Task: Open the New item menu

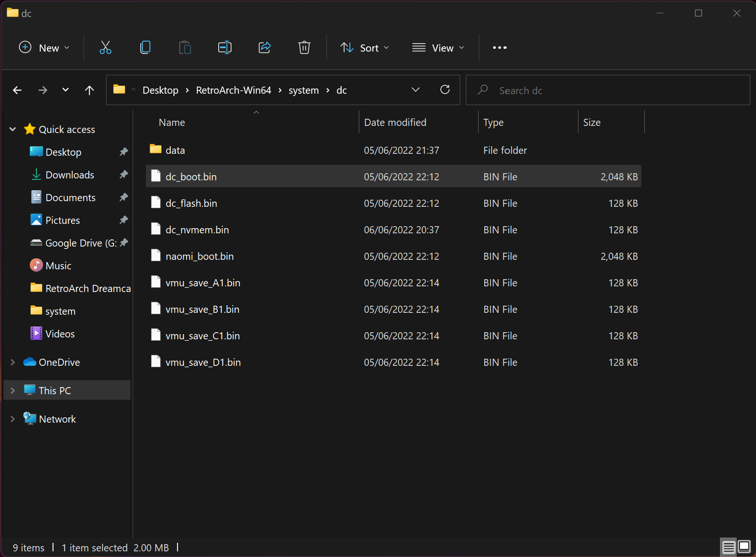Action: click(44, 48)
